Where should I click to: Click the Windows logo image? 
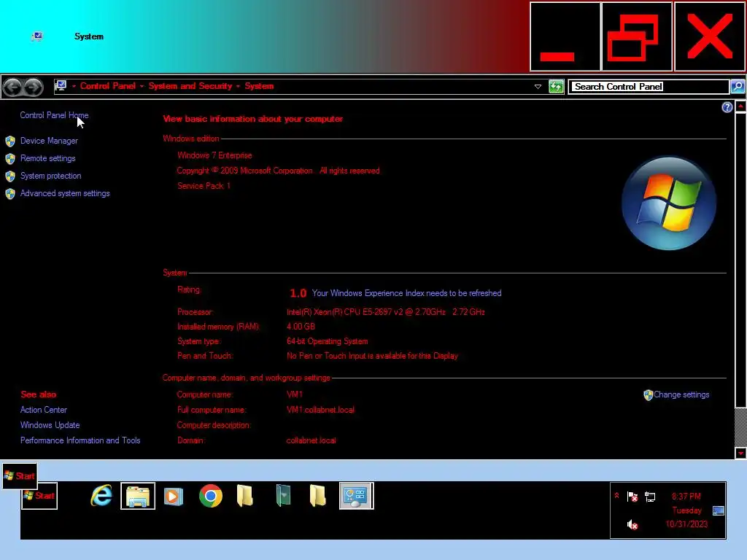[669, 203]
